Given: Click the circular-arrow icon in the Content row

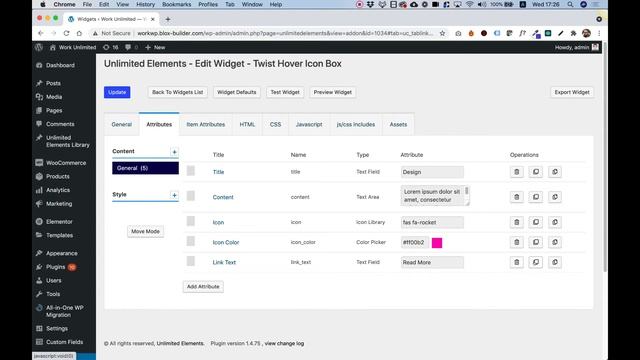Looking at the screenshot, I should pos(555,197).
